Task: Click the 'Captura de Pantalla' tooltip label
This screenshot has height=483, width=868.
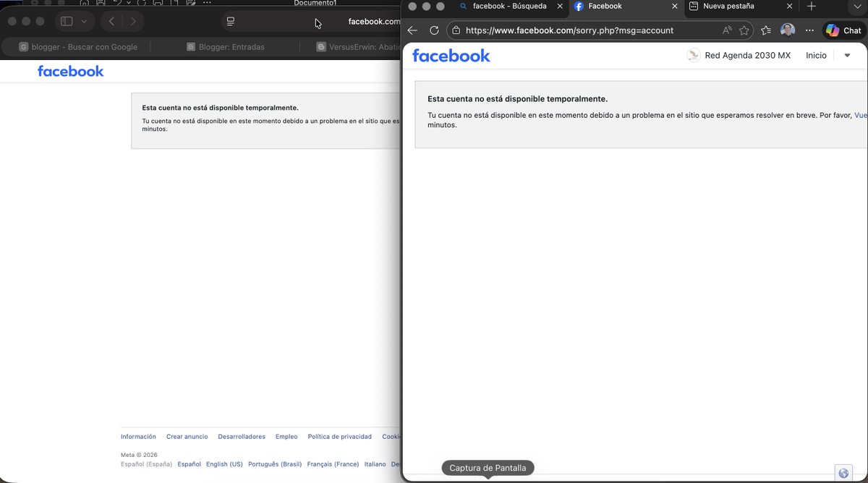Action: click(488, 468)
